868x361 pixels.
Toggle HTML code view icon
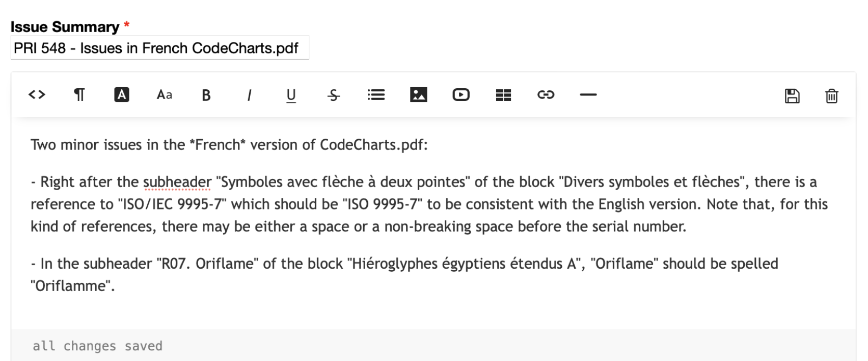(37, 95)
